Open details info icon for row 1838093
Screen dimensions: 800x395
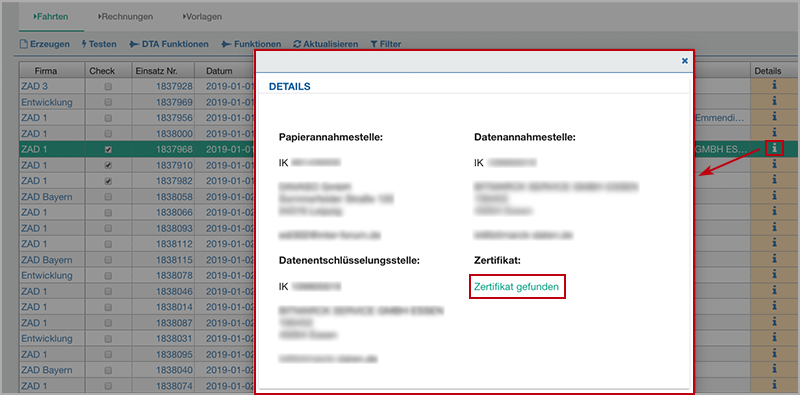(x=774, y=228)
